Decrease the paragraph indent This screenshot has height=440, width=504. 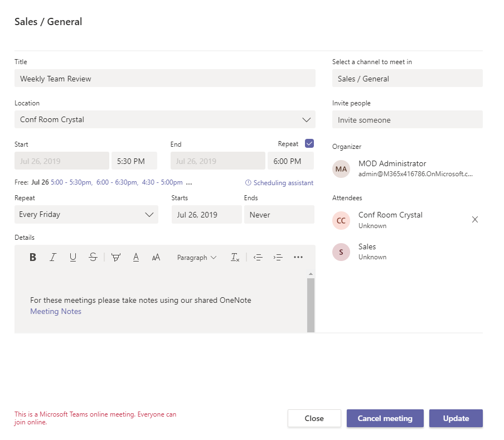pyautogui.click(x=258, y=257)
